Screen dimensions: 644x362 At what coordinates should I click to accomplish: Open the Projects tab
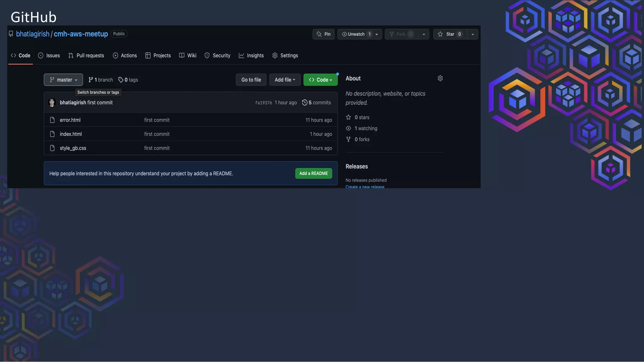click(158, 56)
